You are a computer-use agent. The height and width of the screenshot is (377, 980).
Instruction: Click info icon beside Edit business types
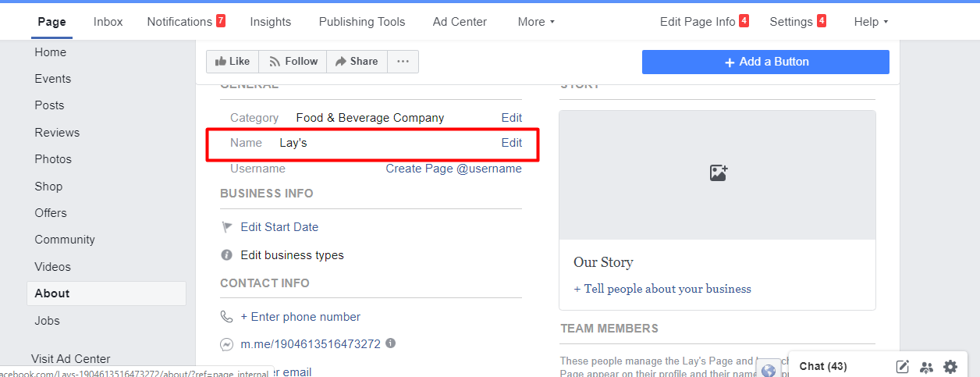pos(227,255)
